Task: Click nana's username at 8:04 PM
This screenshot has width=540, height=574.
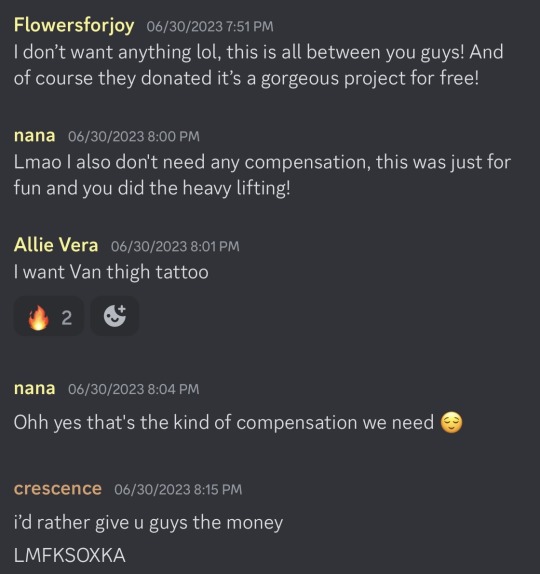Action: point(34,388)
